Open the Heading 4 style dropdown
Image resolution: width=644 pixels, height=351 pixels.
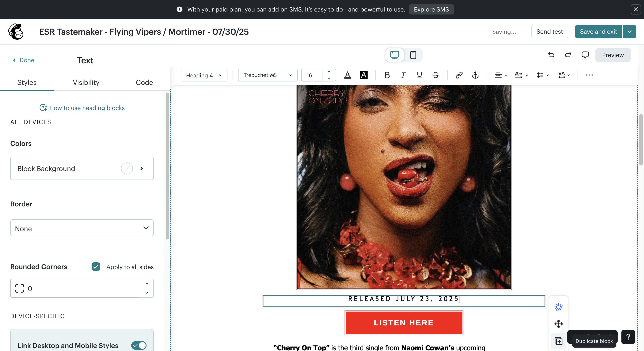pyautogui.click(x=204, y=75)
